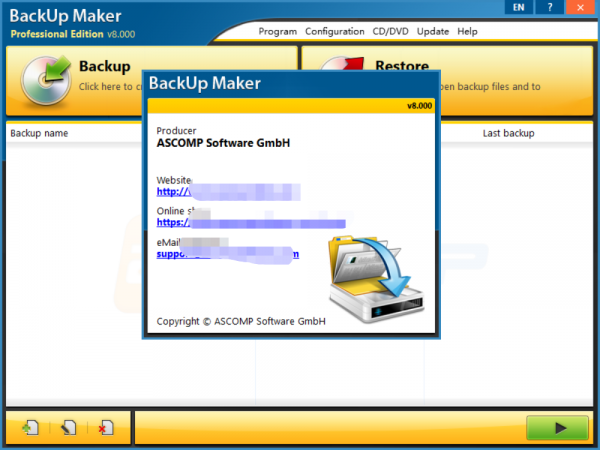
Task: Open the CD/DVD menu
Action: [390, 31]
